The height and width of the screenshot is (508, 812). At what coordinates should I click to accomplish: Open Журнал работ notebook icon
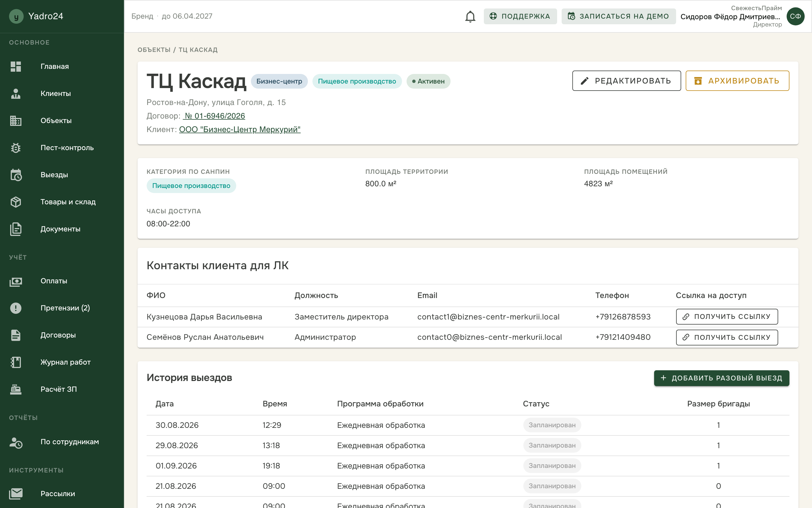[x=16, y=362]
